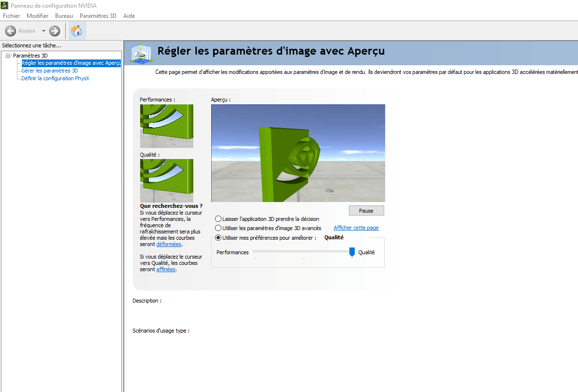578x392 pixels.
Task: Click the Aperçu 3D preview image
Action: (298, 153)
